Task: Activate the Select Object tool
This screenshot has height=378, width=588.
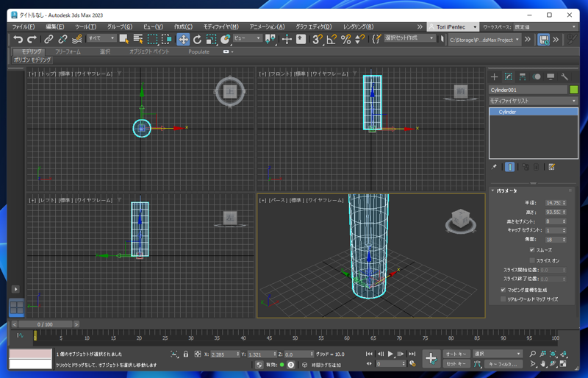Action: 124,39
